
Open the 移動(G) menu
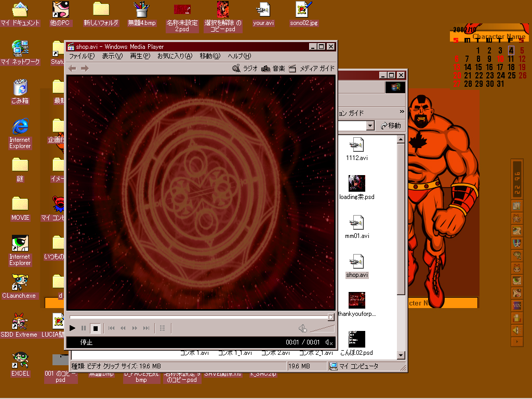click(210, 56)
